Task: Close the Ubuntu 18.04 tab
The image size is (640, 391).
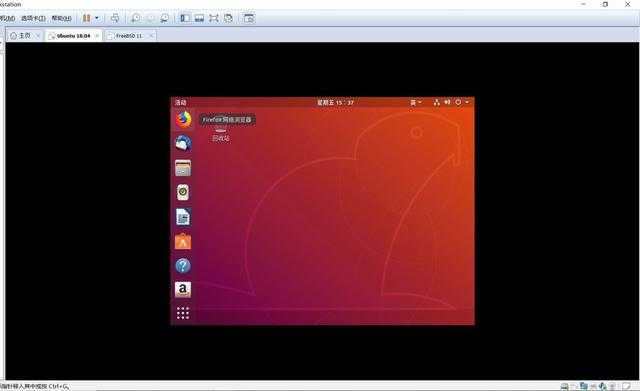Action: coord(97,36)
